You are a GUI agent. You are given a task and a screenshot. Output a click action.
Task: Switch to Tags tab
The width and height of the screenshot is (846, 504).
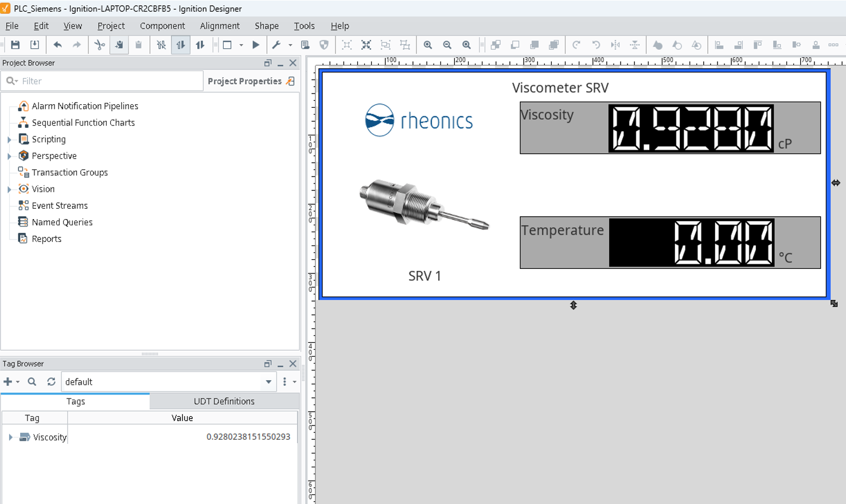tap(76, 401)
